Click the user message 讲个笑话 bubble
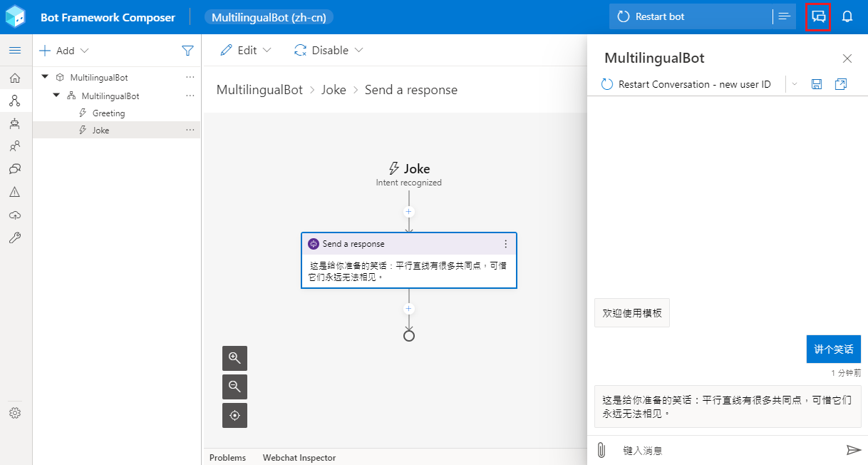Viewport: 868px width, 465px height. coord(834,349)
